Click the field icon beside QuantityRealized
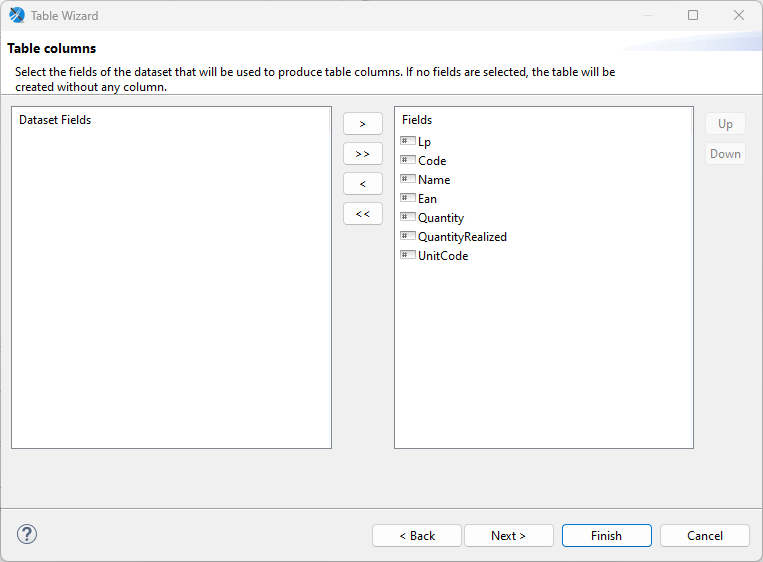This screenshot has width=763, height=562. [408, 236]
